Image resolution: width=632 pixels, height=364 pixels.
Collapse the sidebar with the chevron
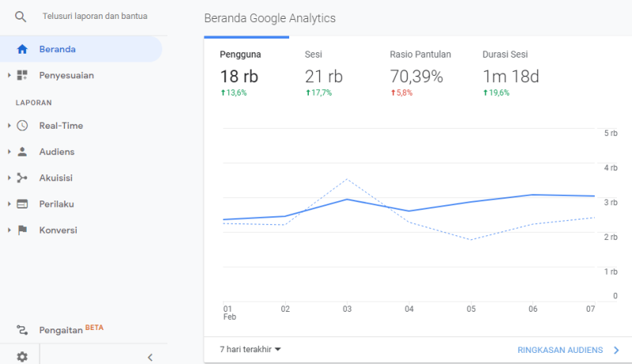[x=150, y=357]
